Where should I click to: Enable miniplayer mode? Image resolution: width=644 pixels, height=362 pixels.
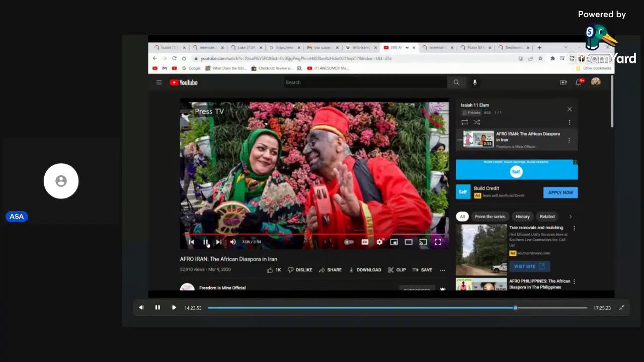click(394, 242)
